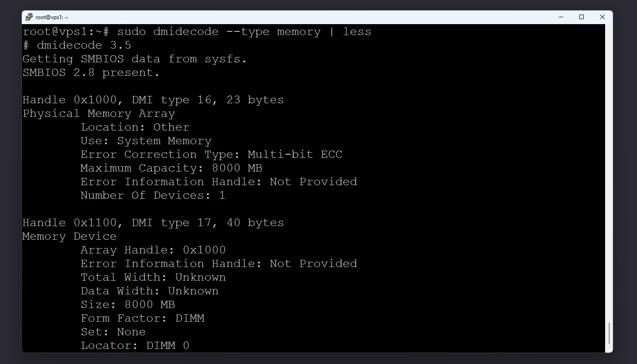Click the 'Number Of Devices: 1' line
Image resolution: width=637 pixels, height=364 pixels.
153,196
